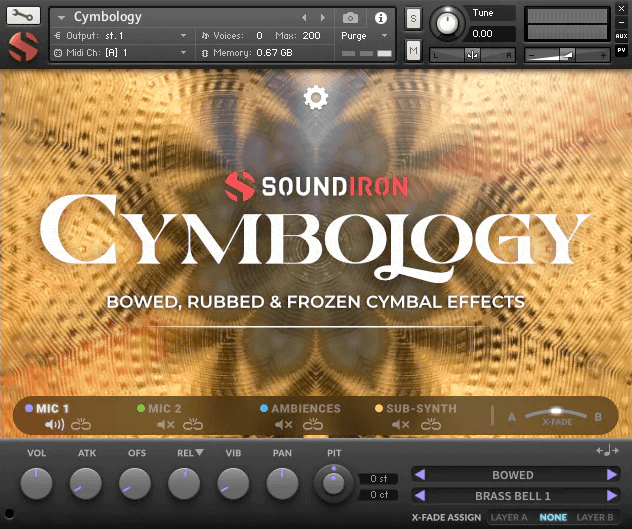Open instrument info with the i icon

pos(380,18)
